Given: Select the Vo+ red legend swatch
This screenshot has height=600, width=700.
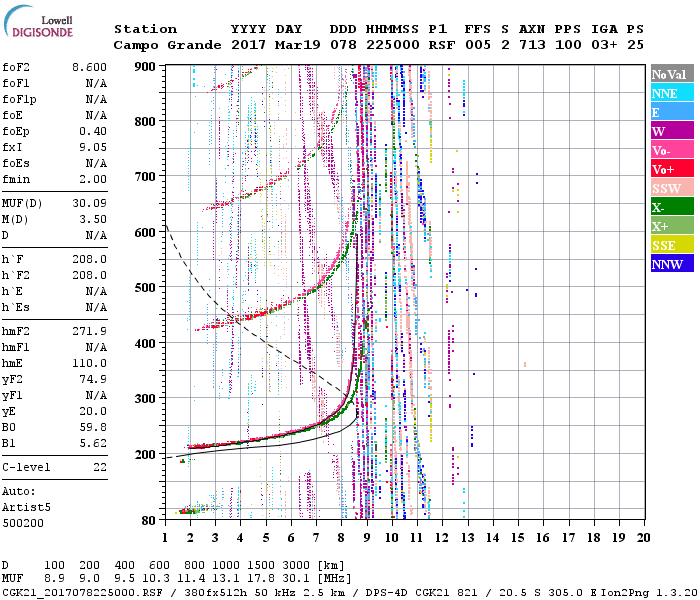Looking at the screenshot, I should point(672,169).
